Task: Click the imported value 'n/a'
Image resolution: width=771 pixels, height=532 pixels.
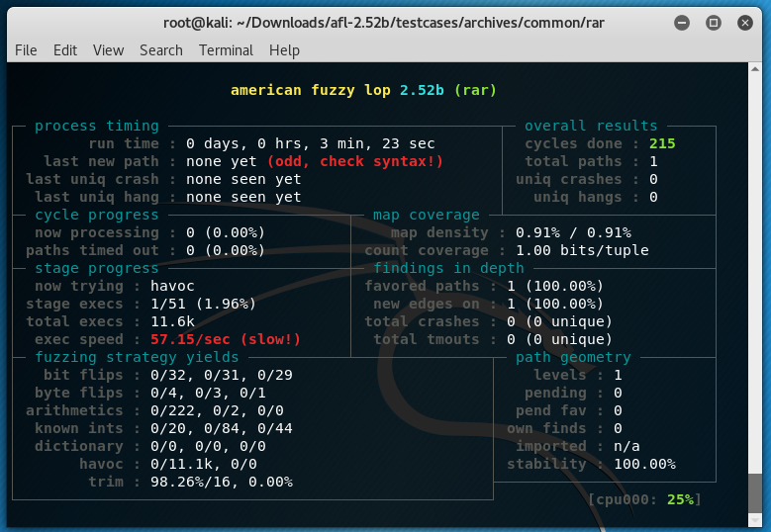Action: tap(626, 446)
